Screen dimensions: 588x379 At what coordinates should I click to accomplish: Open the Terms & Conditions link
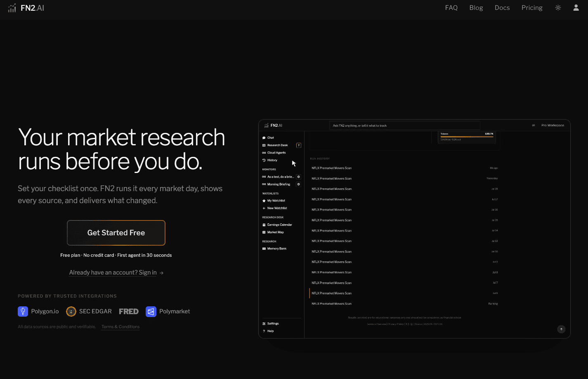point(120,327)
